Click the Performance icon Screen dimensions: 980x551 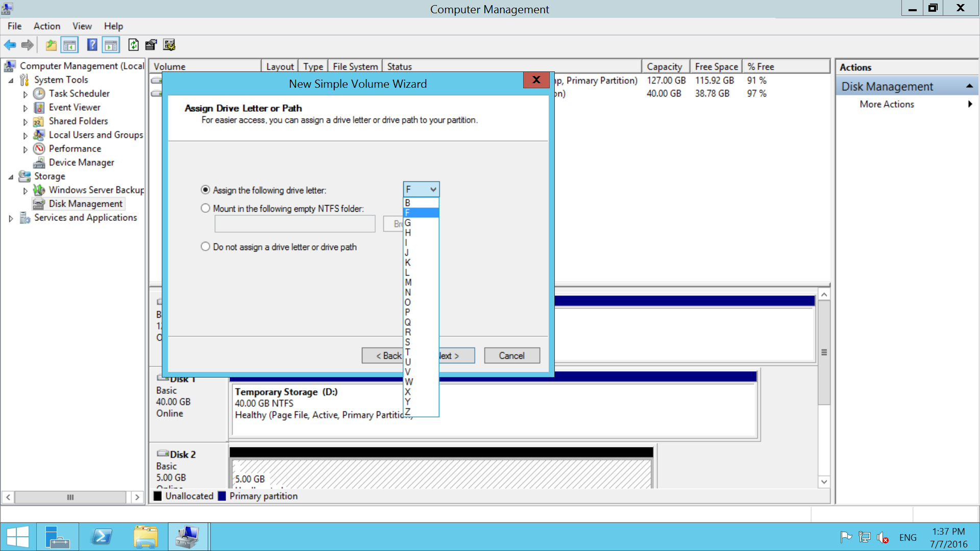point(39,148)
